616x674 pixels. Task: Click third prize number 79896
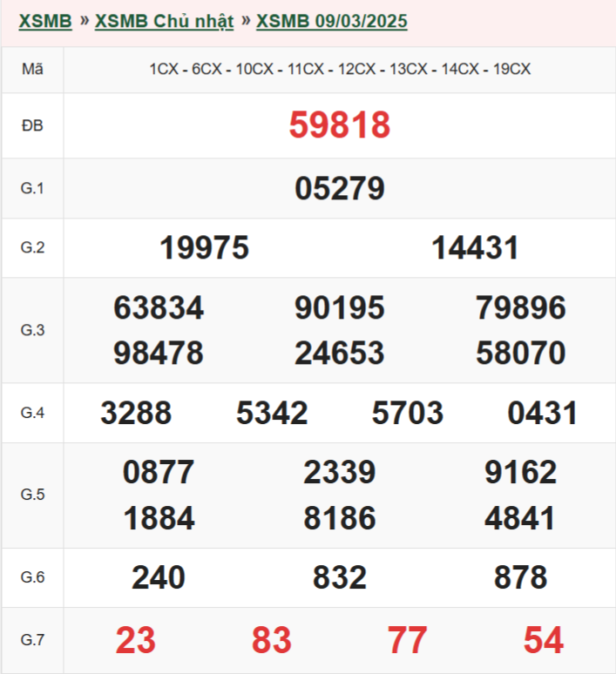pyautogui.click(x=521, y=307)
